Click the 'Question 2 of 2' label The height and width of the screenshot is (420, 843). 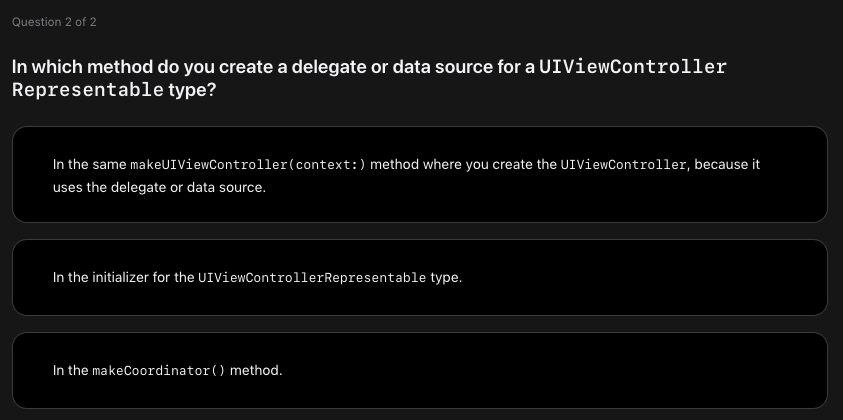coord(54,22)
